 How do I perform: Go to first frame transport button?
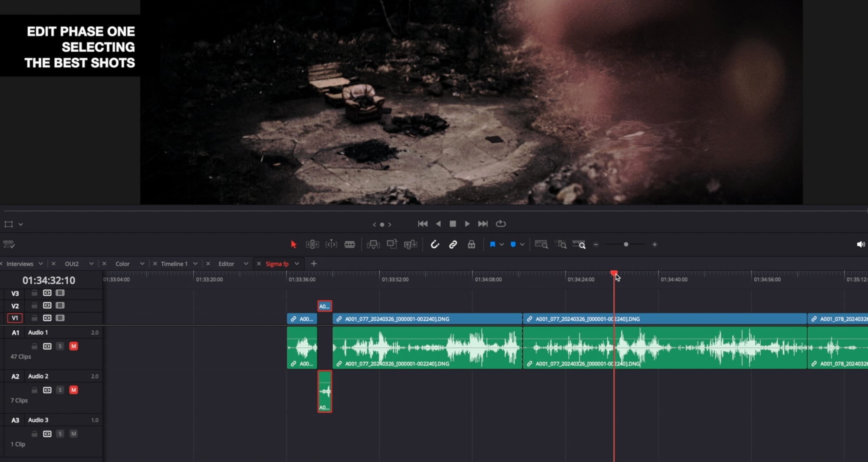423,224
